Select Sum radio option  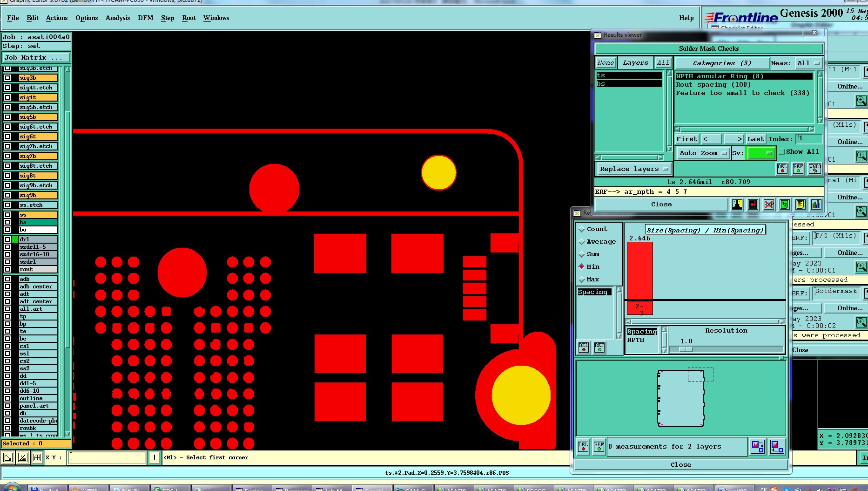point(582,254)
